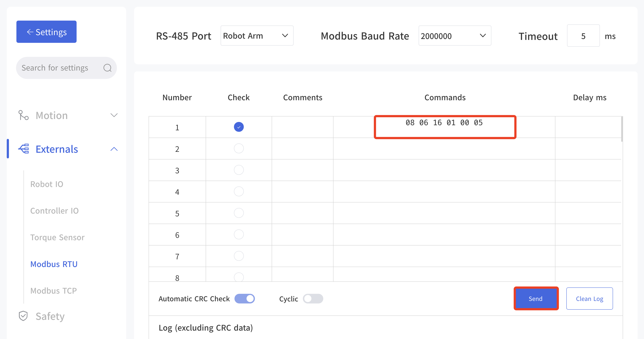The height and width of the screenshot is (339, 644).
Task: Clear the log with Clean Log
Action: 589,299
